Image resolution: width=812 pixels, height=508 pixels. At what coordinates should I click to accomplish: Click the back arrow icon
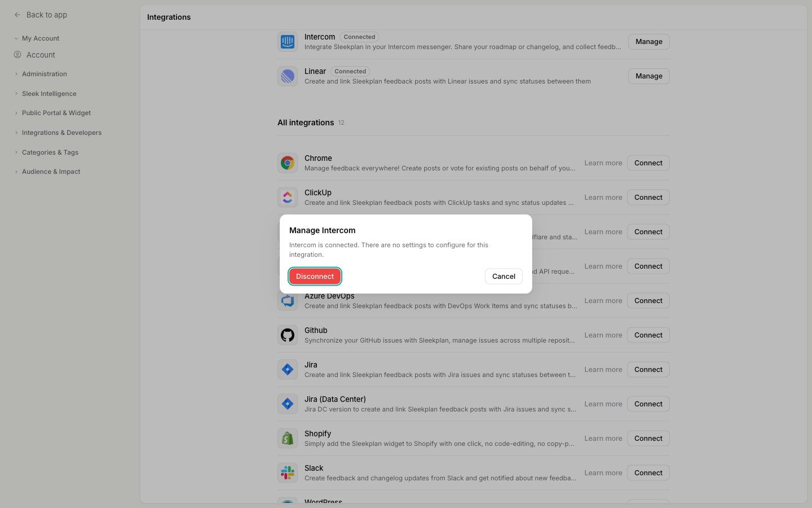tap(17, 15)
